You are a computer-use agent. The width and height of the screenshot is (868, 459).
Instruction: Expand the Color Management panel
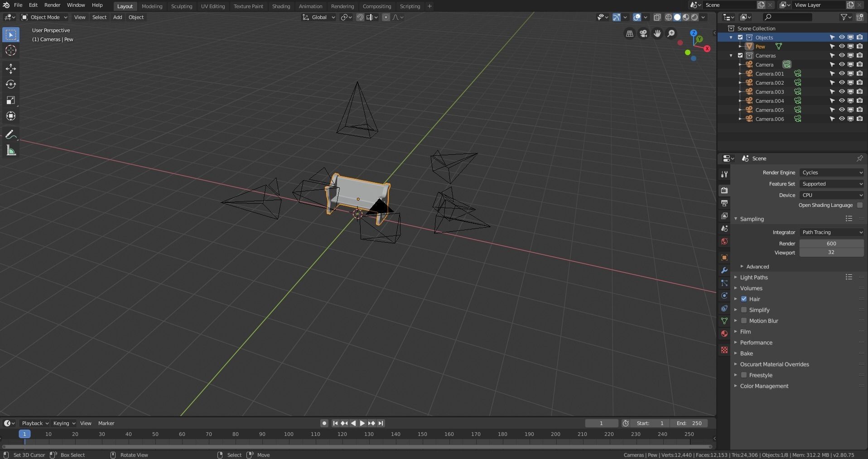pyautogui.click(x=764, y=386)
